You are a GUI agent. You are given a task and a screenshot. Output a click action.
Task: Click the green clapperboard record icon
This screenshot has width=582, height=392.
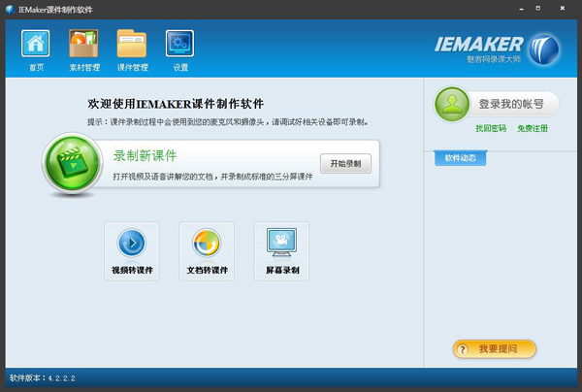click(x=73, y=163)
